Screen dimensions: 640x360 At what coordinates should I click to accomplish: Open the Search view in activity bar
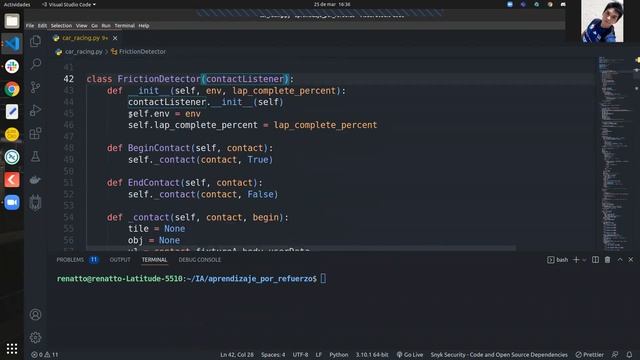36,64
